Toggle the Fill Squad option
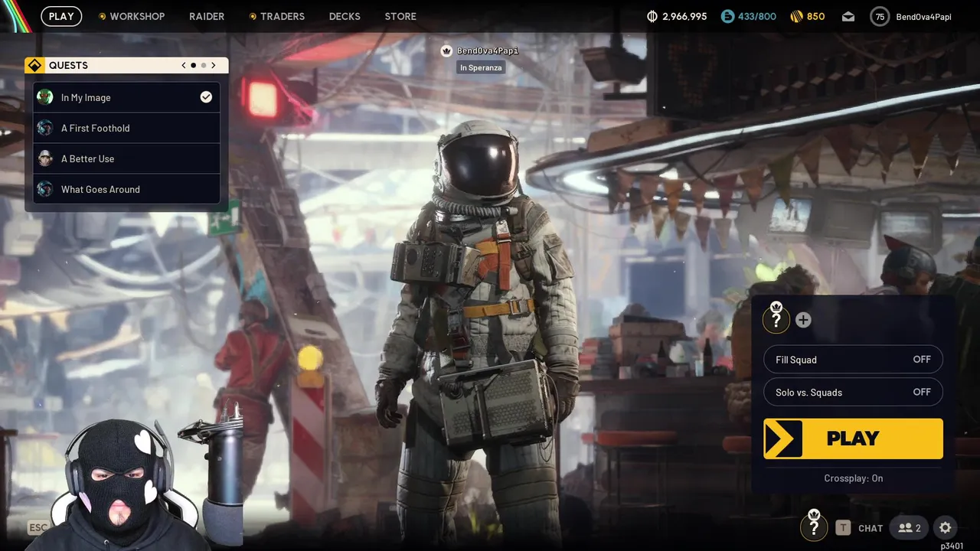980x551 pixels. pyautogui.click(x=853, y=360)
